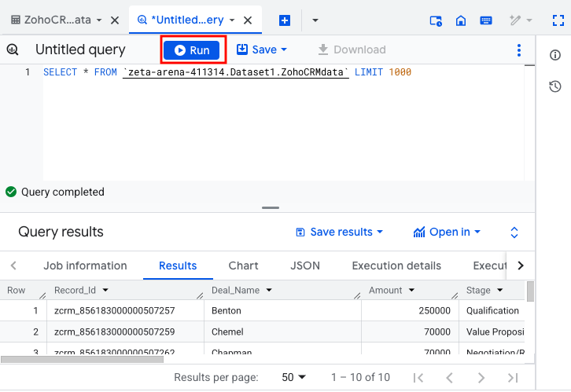
Task: Open the scheduled queries monitor icon
Action: tap(436, 20)
